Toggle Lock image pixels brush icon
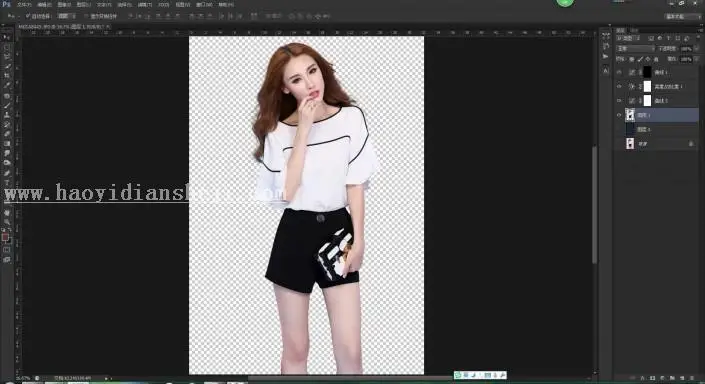The image size is (705, 384). pyautogui.click(x=640, y=59)
